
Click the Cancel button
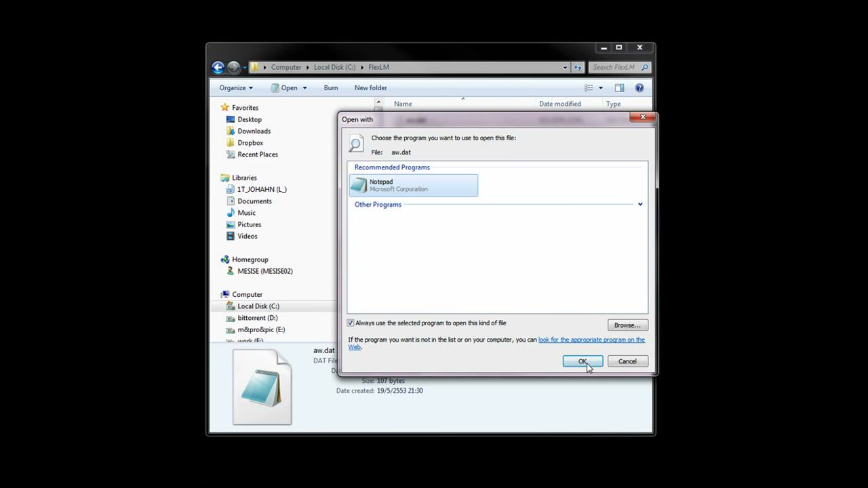(x=627, y=361)
